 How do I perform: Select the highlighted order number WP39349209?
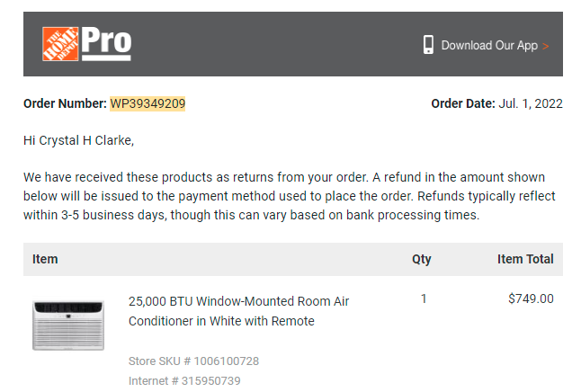(147, 103)
